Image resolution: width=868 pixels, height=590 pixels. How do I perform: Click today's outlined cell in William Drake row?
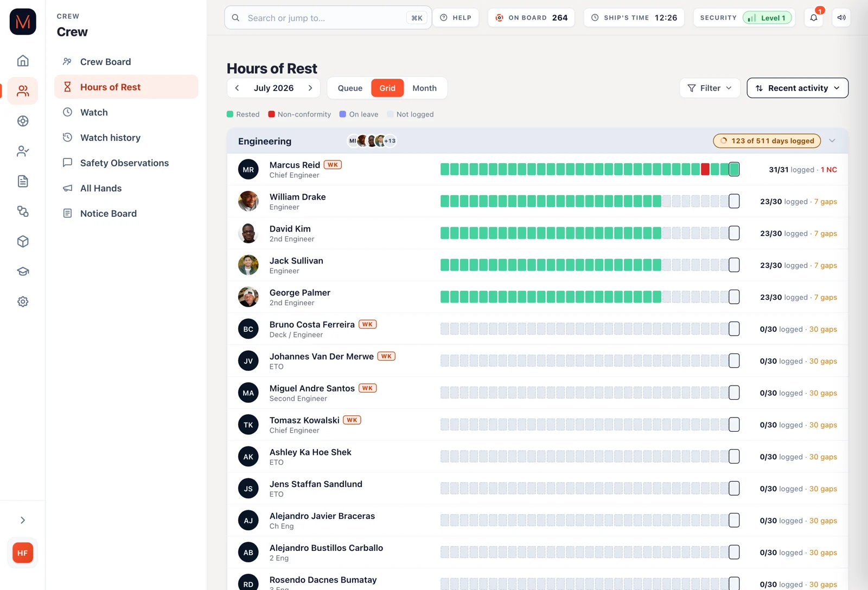(x=734, y=201)
